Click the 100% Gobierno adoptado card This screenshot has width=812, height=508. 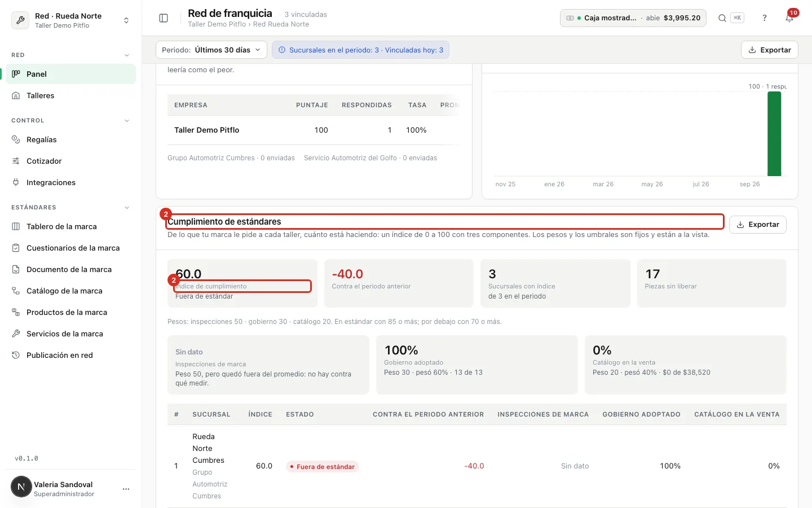pos(477,365)
